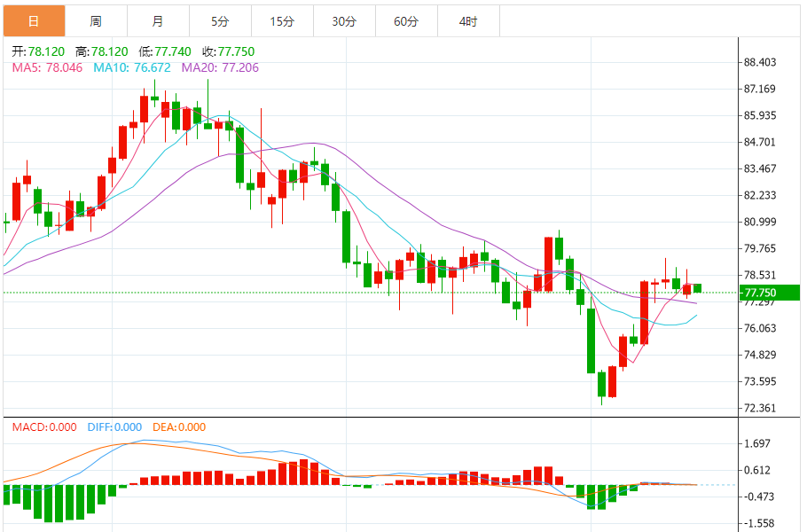The image size is (807, 532).
Task: Click the MA20: 77.206 indicator label
Action: pyautogui.click(x=220, y=68)
